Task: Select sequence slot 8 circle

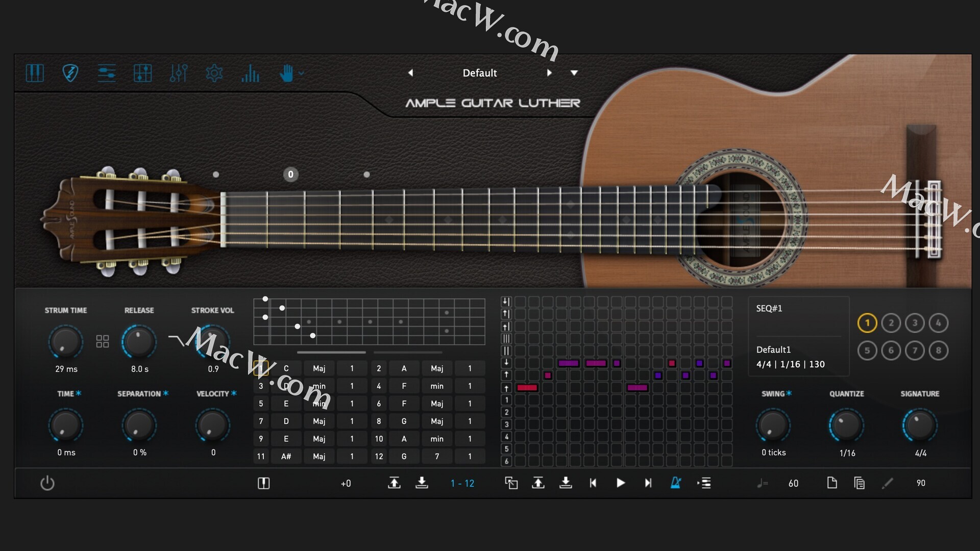Action: pyautogui.click(x=938, y=350)
